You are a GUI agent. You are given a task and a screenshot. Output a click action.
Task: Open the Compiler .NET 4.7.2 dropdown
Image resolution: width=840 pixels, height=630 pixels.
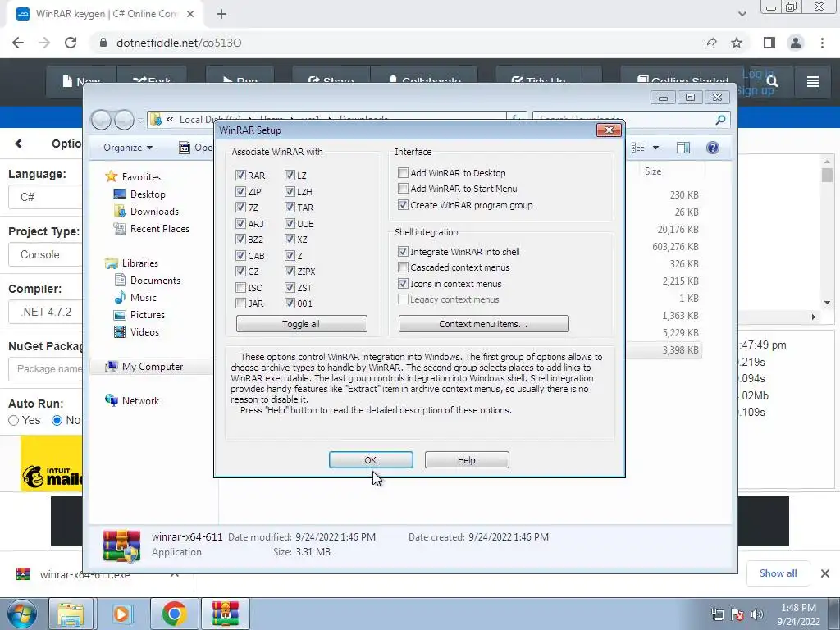(x=46, y=312)
